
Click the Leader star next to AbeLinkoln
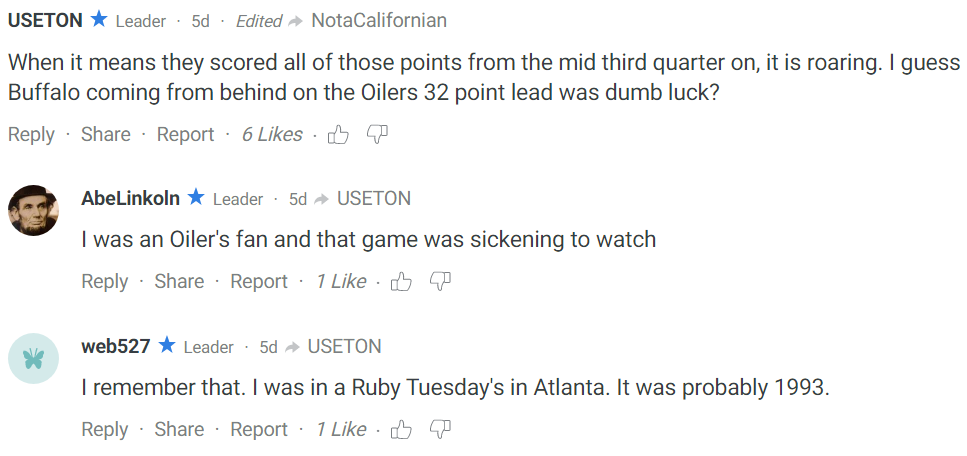tap(196, 197)
